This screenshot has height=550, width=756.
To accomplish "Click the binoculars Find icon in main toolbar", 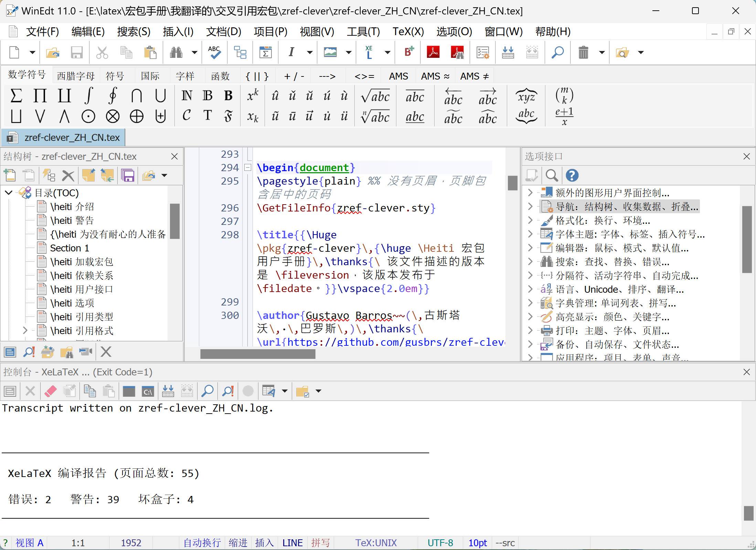I will point(176,53).
